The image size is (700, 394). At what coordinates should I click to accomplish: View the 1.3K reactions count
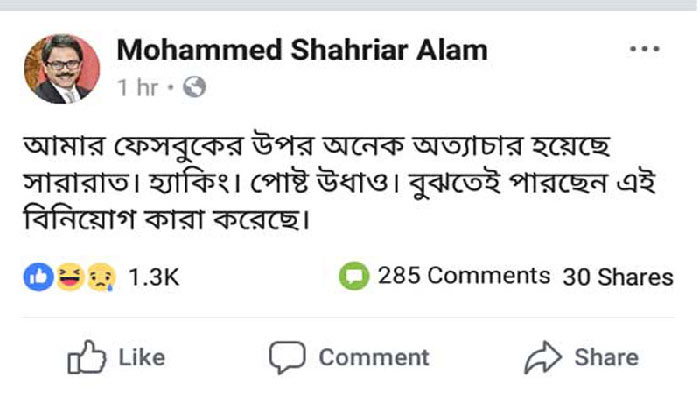154,277
